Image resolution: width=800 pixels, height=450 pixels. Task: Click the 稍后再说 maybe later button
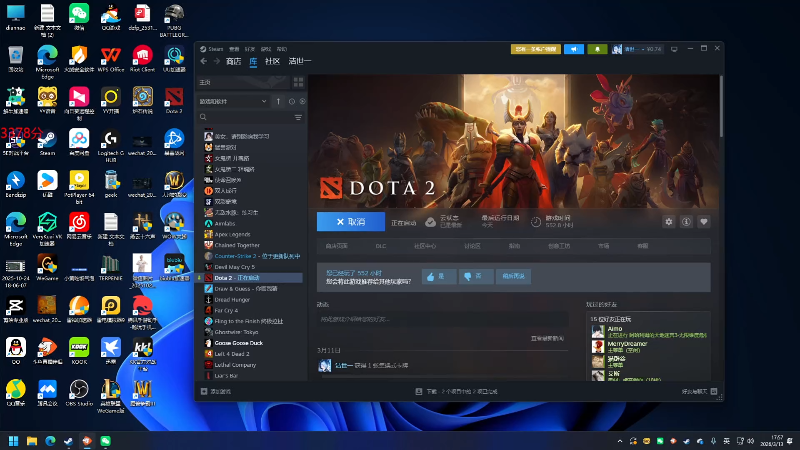pos(513,277)
